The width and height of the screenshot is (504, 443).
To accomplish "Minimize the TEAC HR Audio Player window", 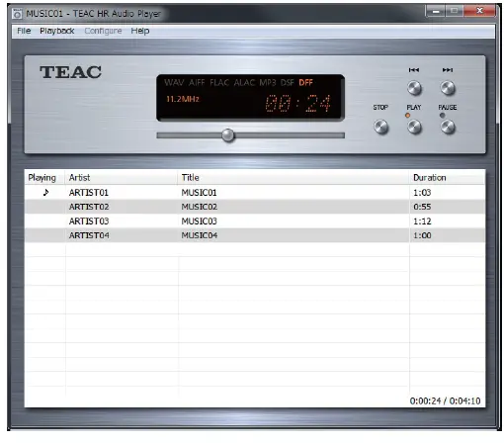I will [x=436, y=12].
